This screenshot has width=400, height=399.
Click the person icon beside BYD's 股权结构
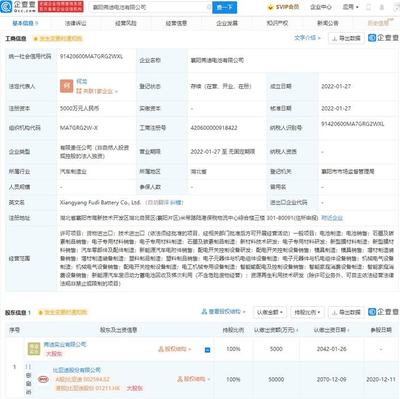tap(180, 379)
